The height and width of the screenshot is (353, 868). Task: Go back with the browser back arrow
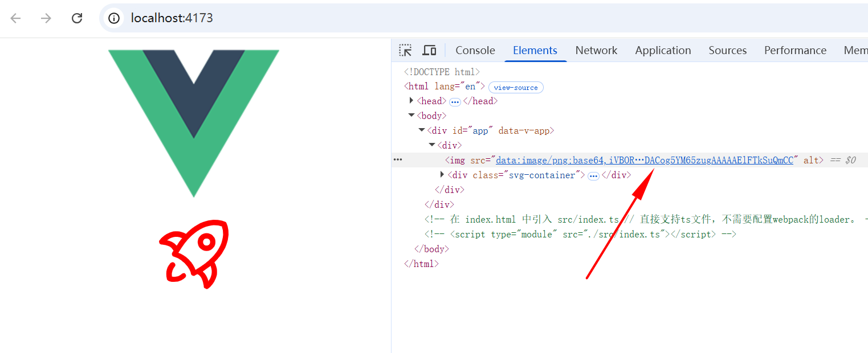[x=15, y=18]
